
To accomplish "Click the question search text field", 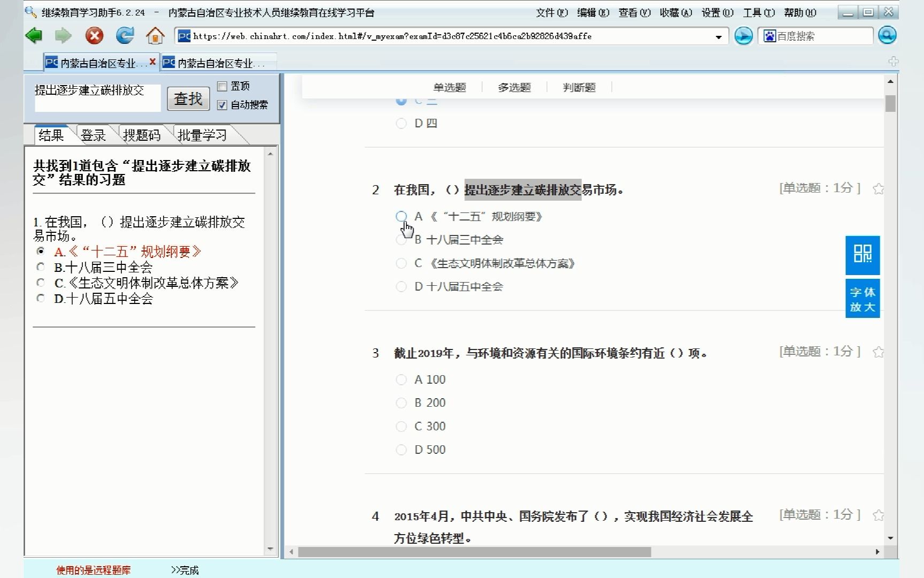I will click(x=97, y=98).
